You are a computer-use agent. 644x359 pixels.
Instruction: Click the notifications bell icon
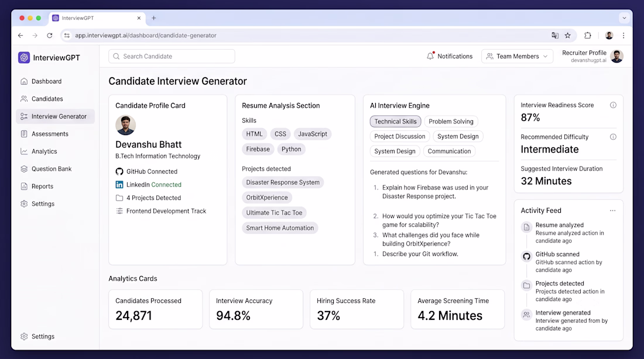(430, 56)
